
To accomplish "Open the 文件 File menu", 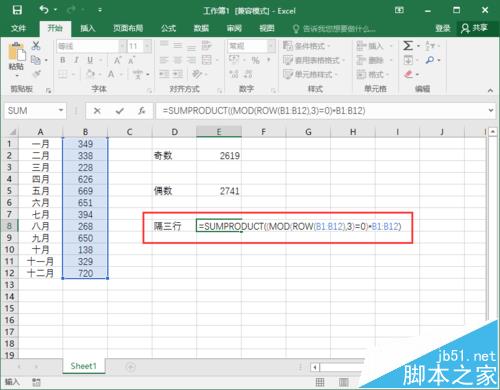I will tap(18, 28).
